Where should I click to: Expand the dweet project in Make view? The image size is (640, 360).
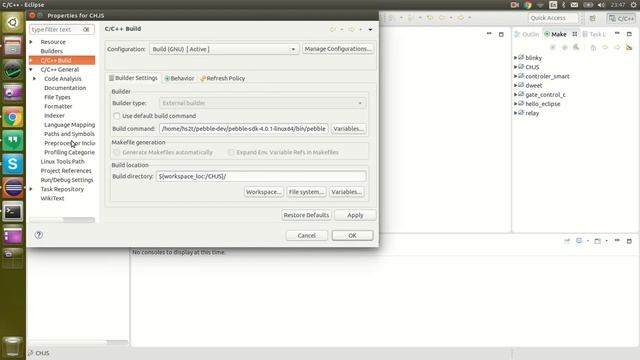coord(515,86)
